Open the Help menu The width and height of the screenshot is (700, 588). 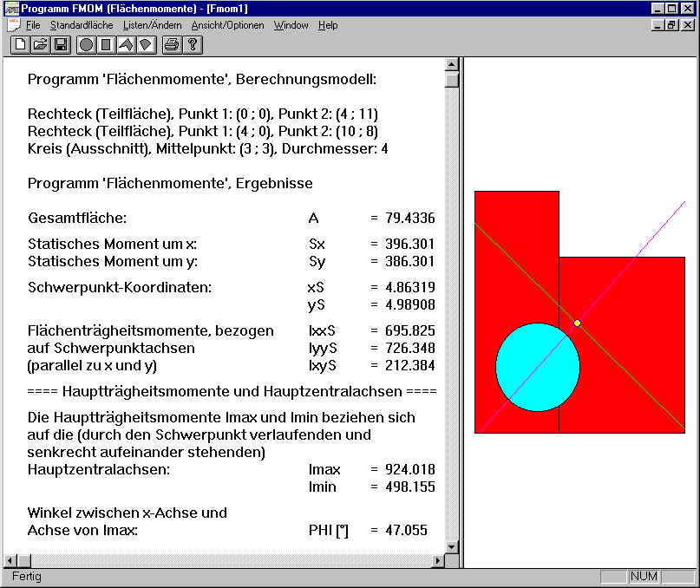[x=328, y=25]
